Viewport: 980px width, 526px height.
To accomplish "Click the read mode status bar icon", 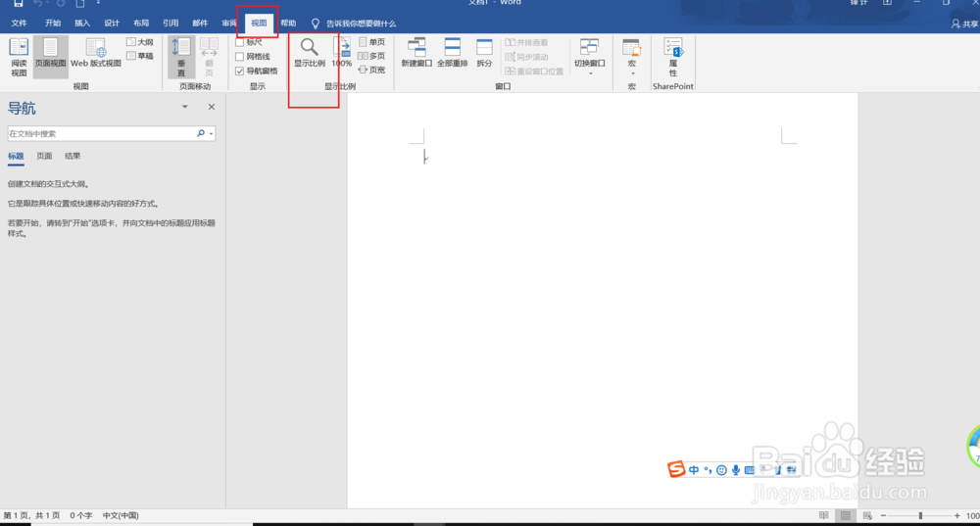I will coord(824,515).
